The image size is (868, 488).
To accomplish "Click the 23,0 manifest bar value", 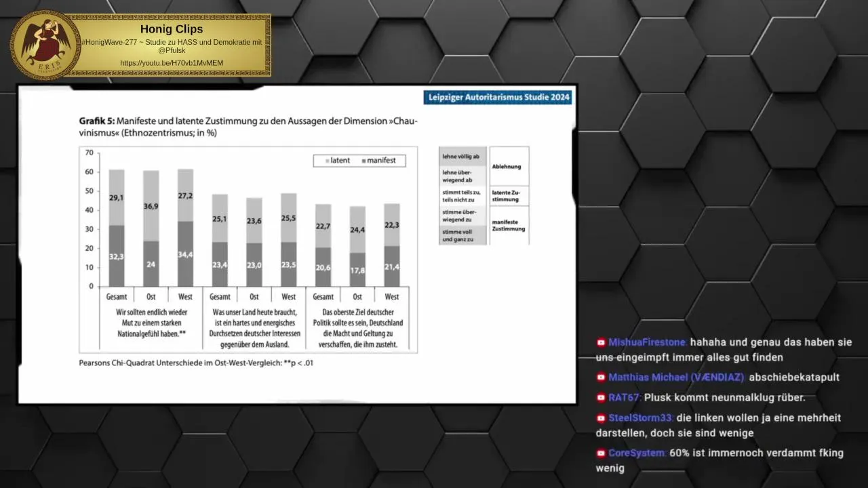I will [x=254, y=266].
